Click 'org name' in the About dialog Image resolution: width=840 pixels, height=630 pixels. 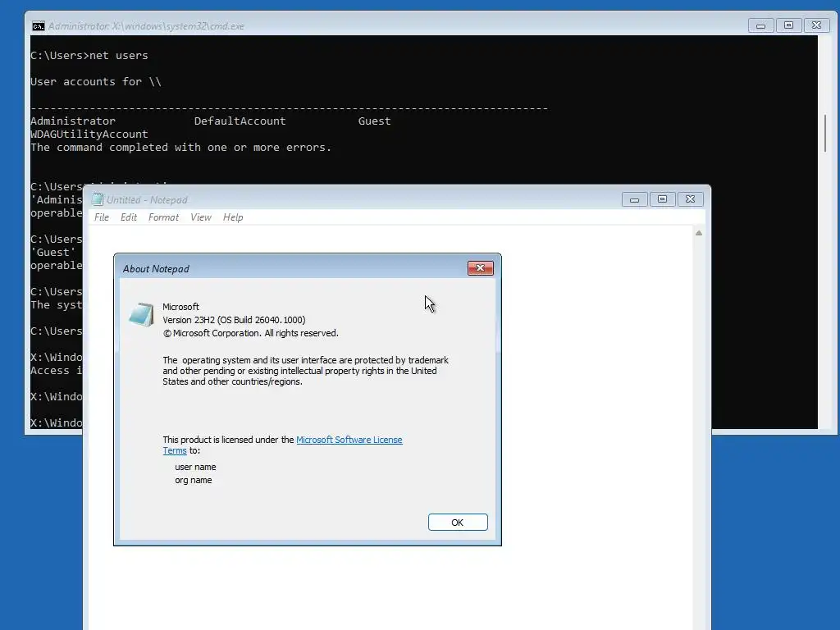pos(194,480)
